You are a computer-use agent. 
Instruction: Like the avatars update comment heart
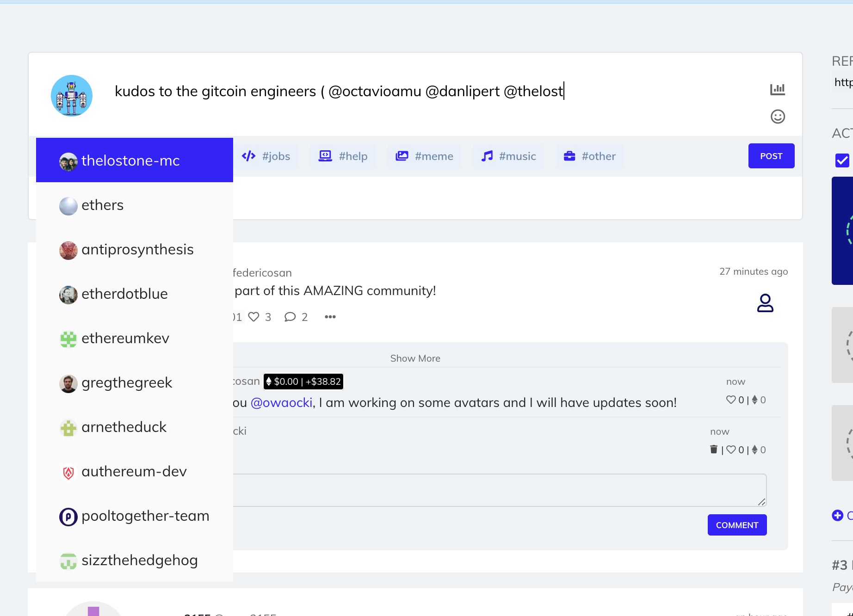coord(731,400)
